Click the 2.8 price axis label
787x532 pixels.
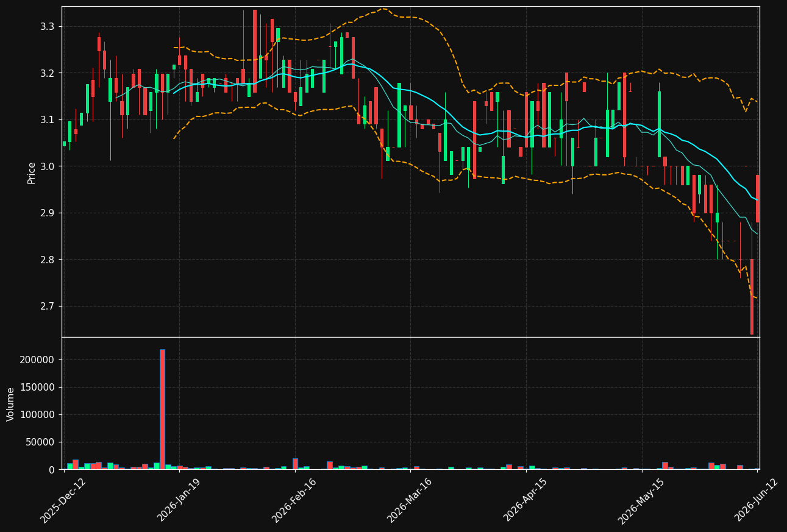tap(47, 260)
